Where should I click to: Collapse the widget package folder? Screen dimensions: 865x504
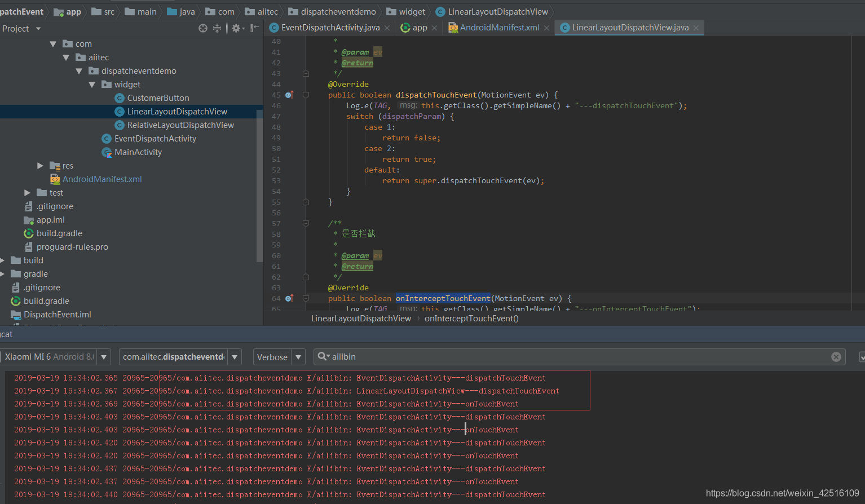coord(92,84)
